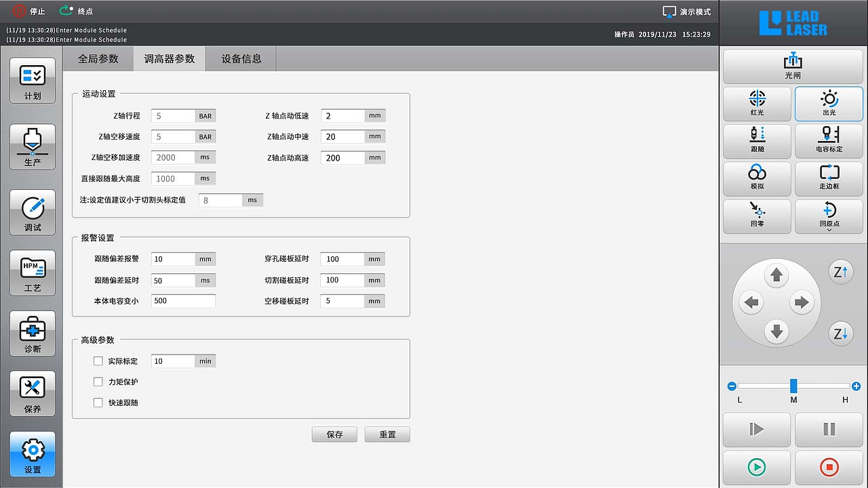868x488 pixels.
Task: Click the 停止 stop icon
Action: 18,11
